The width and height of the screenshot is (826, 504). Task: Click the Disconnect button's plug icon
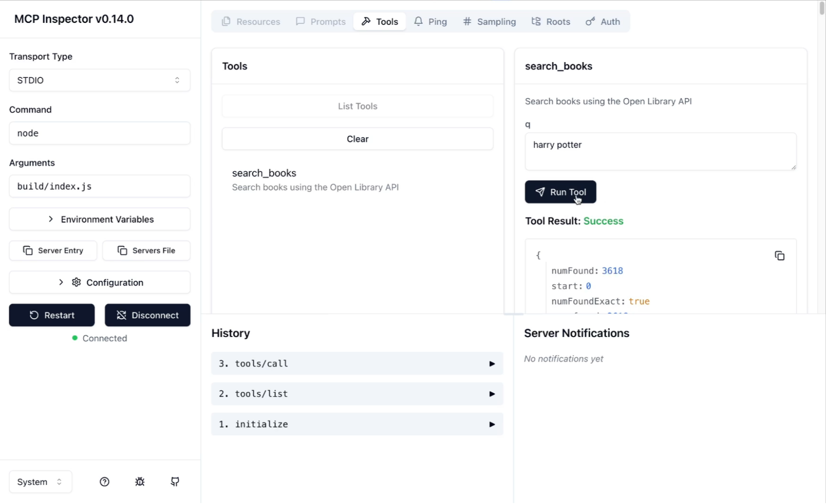pyautogui.click(x=121, y=315)
